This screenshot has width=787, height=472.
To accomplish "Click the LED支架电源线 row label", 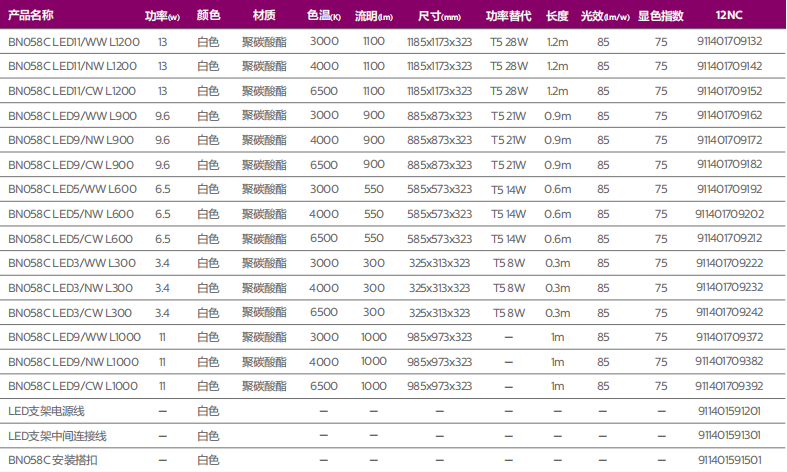I will [46, 411].
